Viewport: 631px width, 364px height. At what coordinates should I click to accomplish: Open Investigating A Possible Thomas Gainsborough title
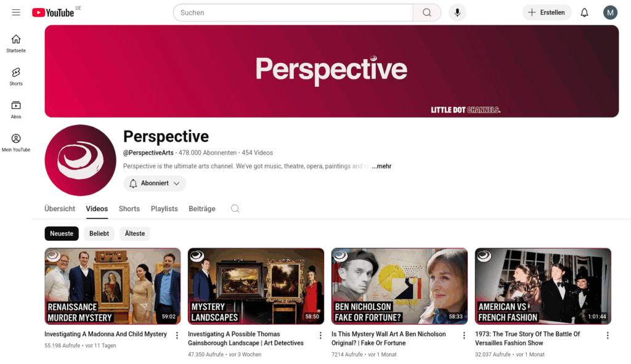245,339
